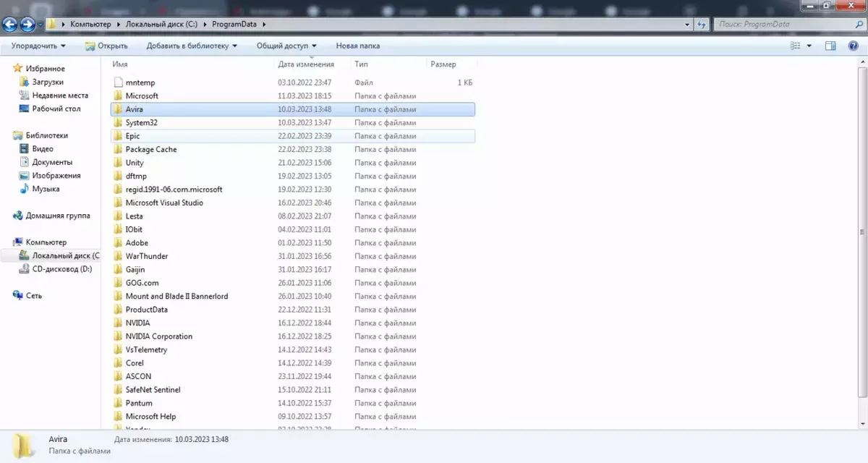The image size is (868, 463).
Task: Click the folder icon beside System32
Action: coord(119,122)
